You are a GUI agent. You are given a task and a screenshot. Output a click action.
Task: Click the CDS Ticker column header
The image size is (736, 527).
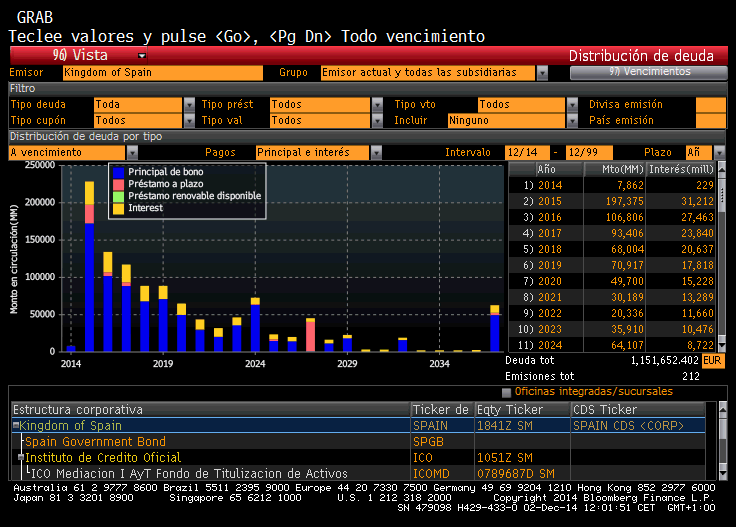pos(638,410)
